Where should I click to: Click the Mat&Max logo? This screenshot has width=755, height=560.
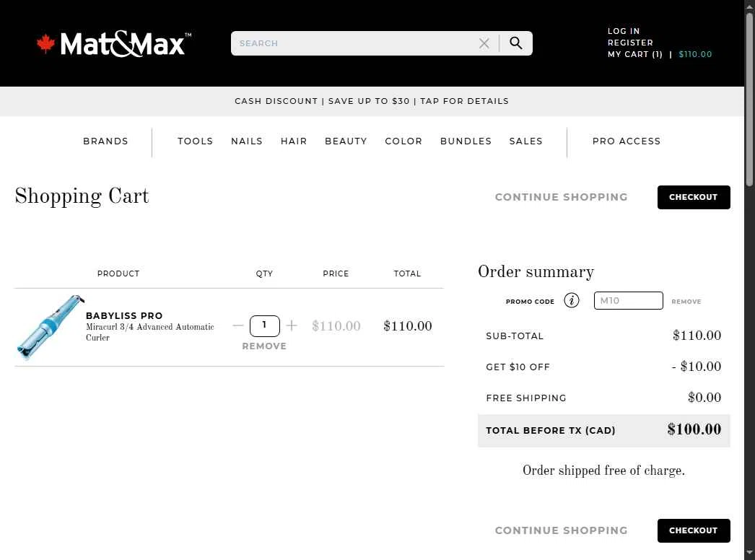[113, 44]
